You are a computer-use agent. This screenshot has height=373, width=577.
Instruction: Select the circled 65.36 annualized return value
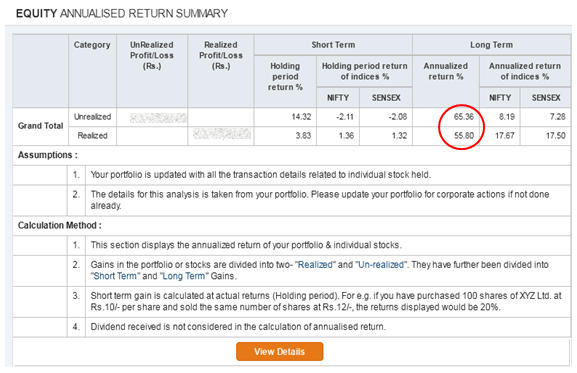click(464, 117)
